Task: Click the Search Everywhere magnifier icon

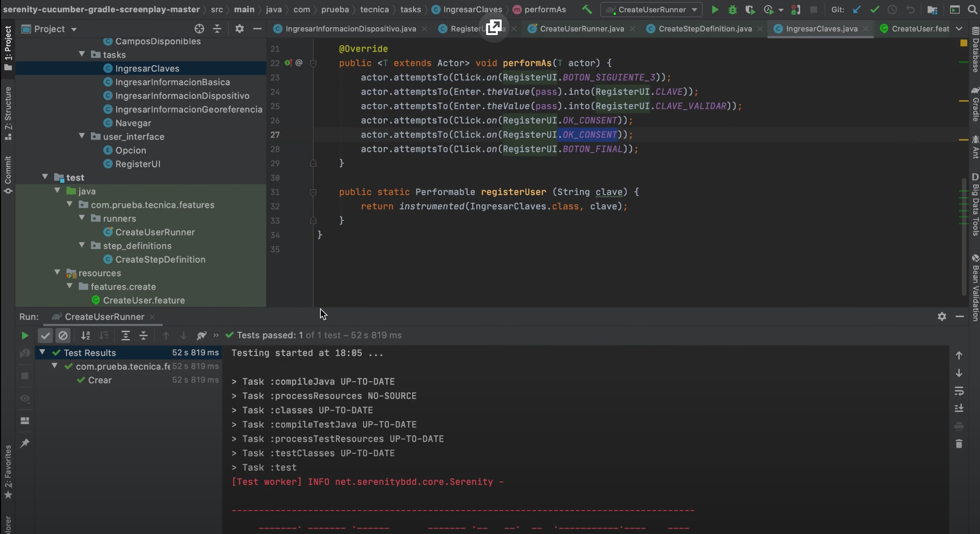Action: click(x=972, y=10)
